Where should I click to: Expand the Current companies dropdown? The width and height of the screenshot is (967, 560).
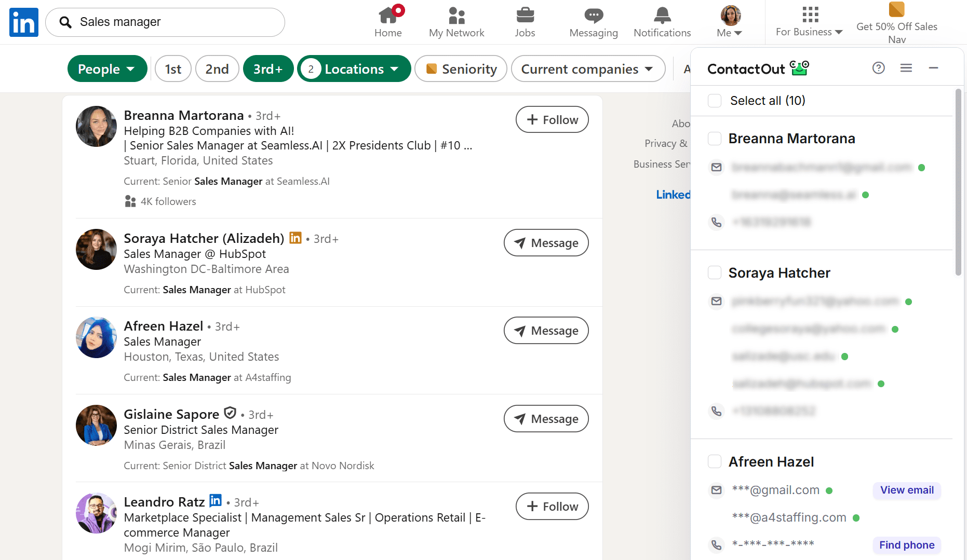pos(587,69)
